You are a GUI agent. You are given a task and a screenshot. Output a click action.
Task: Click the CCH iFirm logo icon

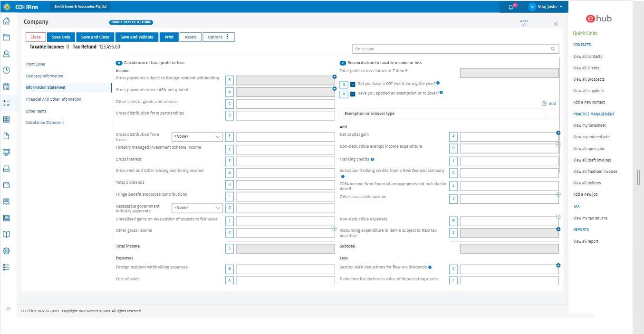click(7, 7)
